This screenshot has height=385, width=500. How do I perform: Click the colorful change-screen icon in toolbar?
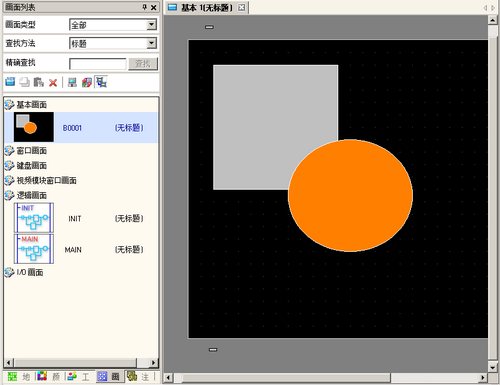click(87, 82)
